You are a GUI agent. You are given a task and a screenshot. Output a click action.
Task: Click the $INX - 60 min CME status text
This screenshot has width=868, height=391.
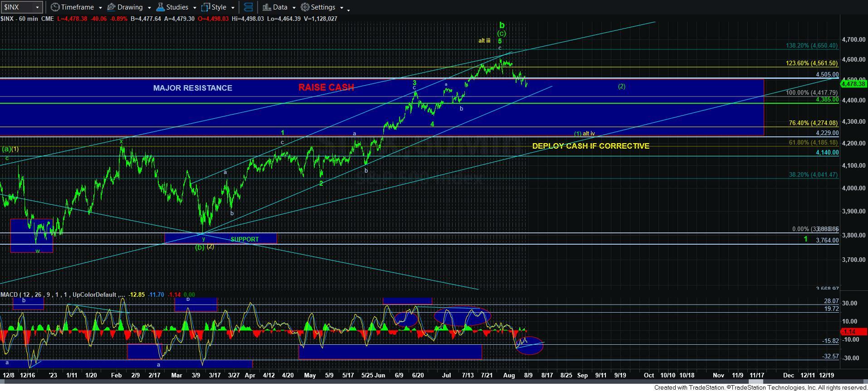(x=27, y=19)
